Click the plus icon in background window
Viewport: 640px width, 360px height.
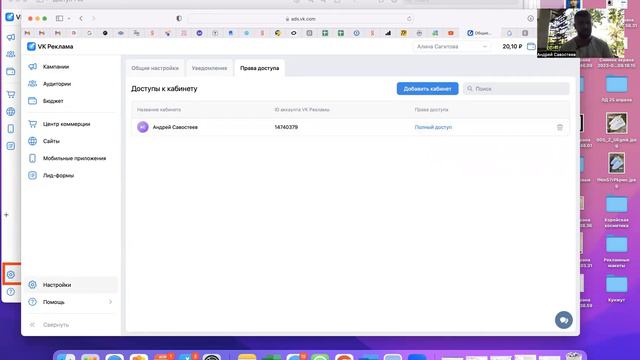[x=6, y=215]
